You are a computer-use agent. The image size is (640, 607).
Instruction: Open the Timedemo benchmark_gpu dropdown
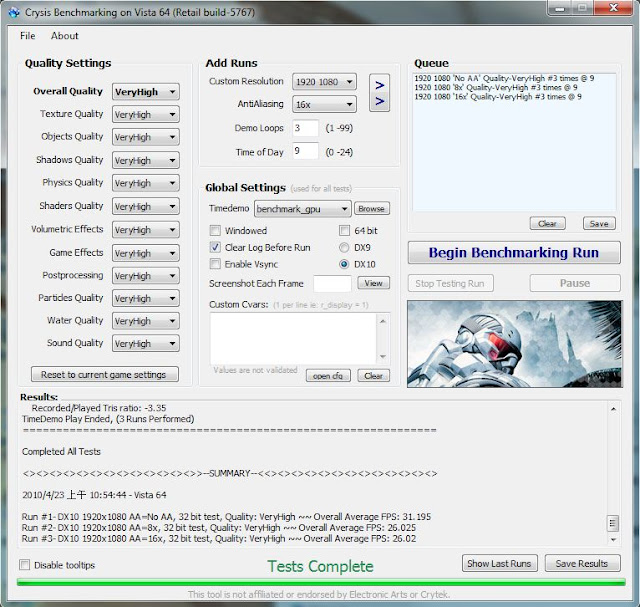tap(302, 209)
